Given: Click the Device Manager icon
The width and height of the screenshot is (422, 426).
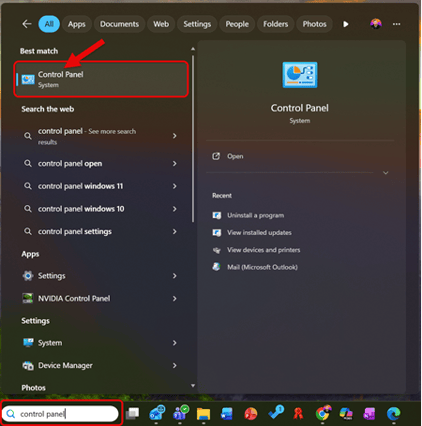Looking at the screenshot, I should pyautogui.click(x=28, y=365).
